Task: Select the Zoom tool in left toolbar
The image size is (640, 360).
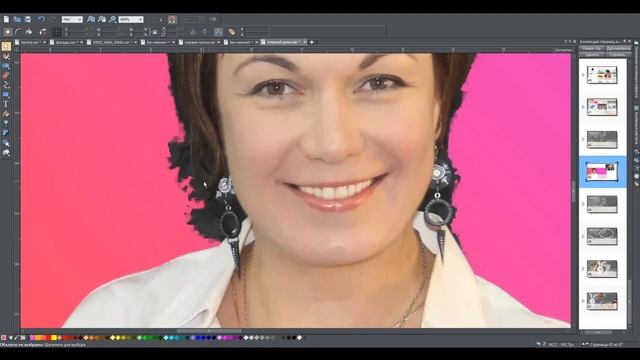Action: click(6, 143)
